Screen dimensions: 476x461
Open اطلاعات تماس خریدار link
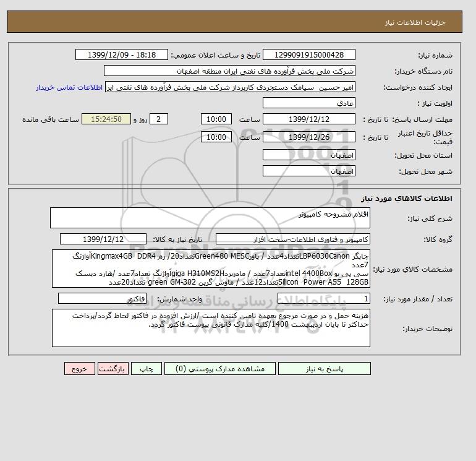click(x=69, y=87)
